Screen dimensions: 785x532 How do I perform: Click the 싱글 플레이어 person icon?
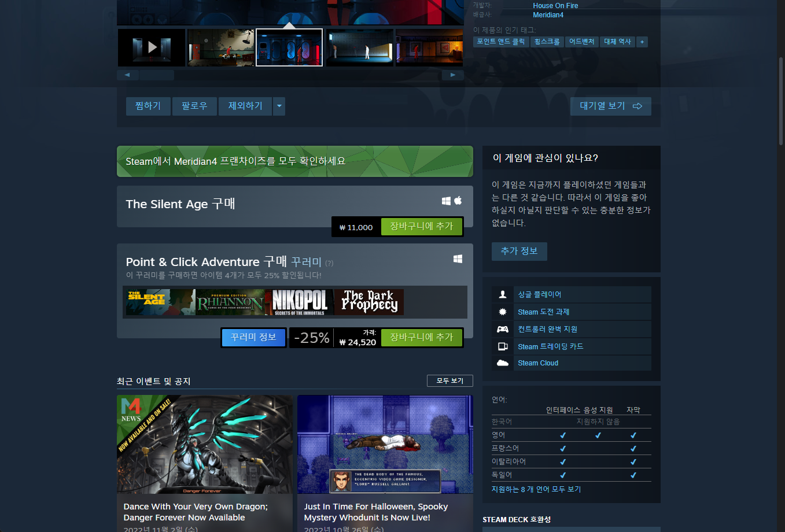503,294
